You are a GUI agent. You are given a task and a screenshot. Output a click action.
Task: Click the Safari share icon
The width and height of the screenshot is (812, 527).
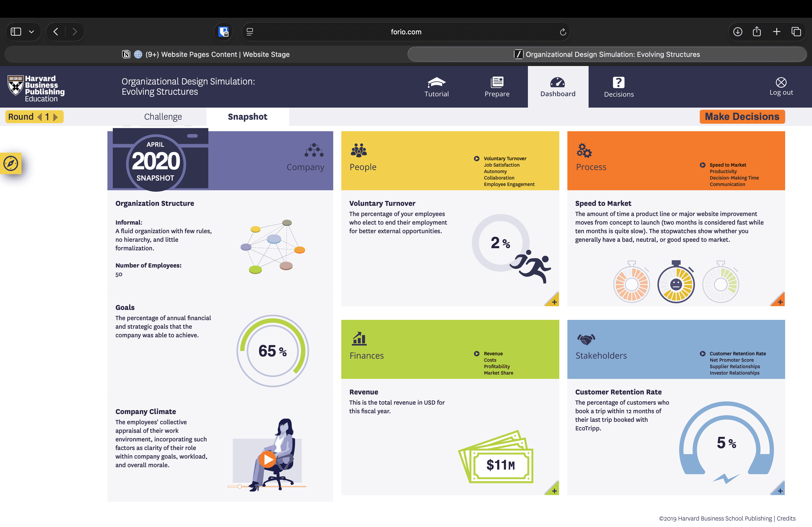pos(757,32)
